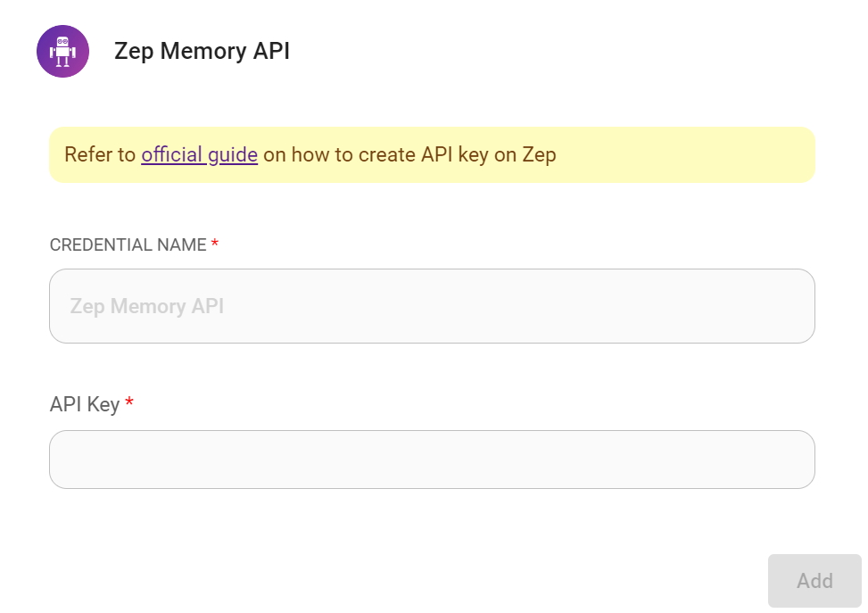Click the 'Refer to' text in banner
This screenshot has width=868, height=613.
point(100,154)
